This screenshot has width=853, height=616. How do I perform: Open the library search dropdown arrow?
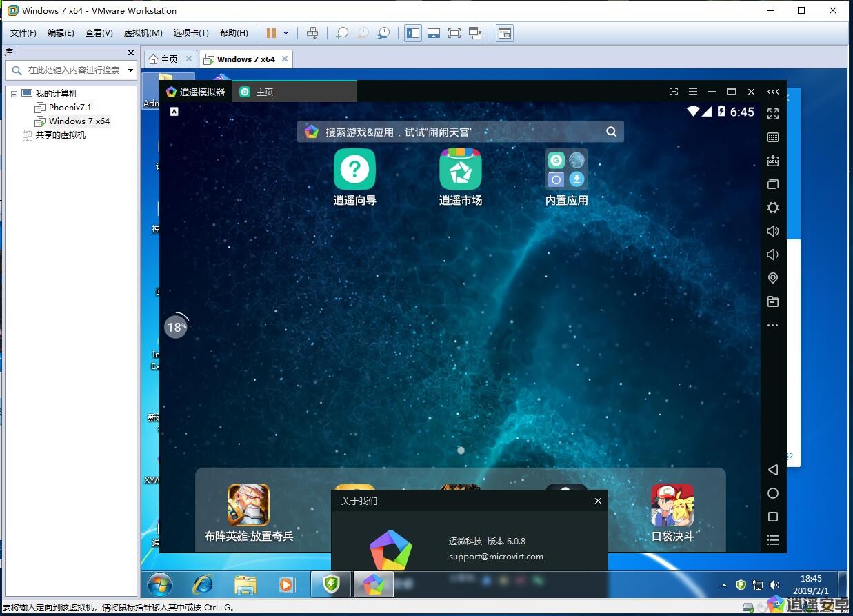click(x=130, y=70)
